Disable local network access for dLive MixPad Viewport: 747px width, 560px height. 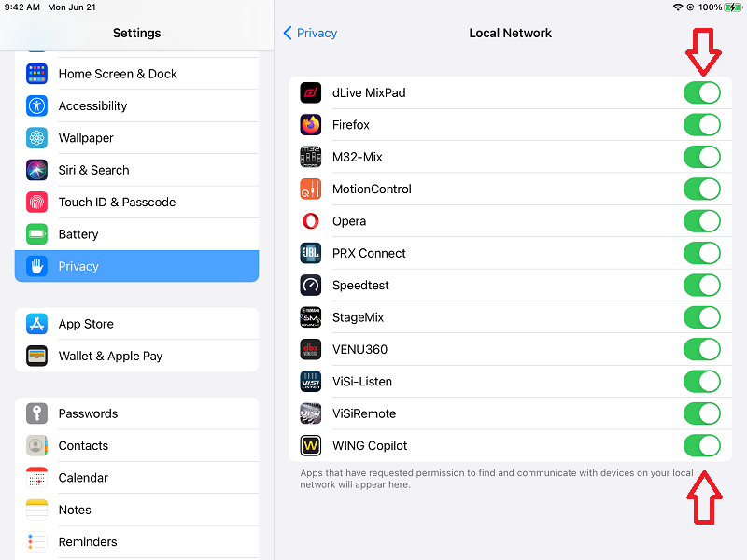tap(702, 92)
